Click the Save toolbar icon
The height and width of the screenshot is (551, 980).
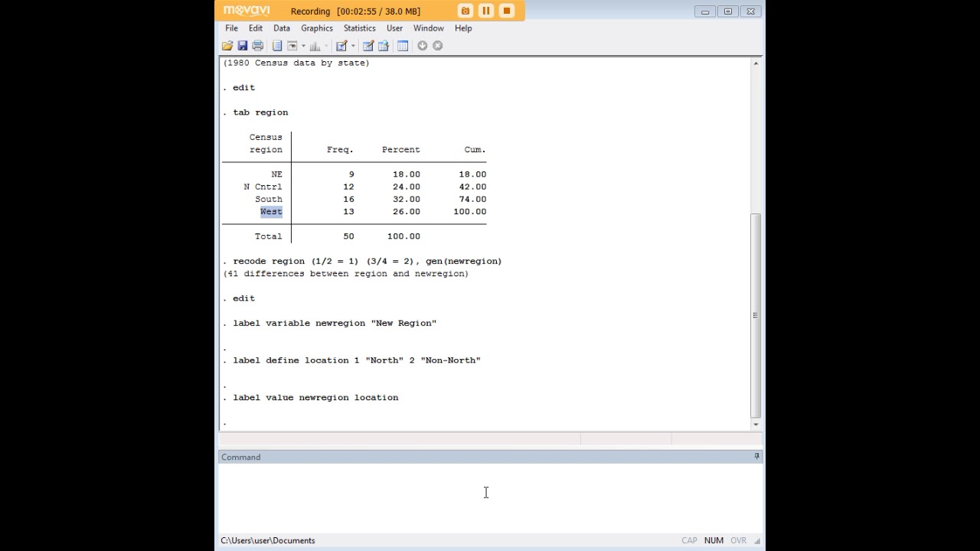pos(242,46)
